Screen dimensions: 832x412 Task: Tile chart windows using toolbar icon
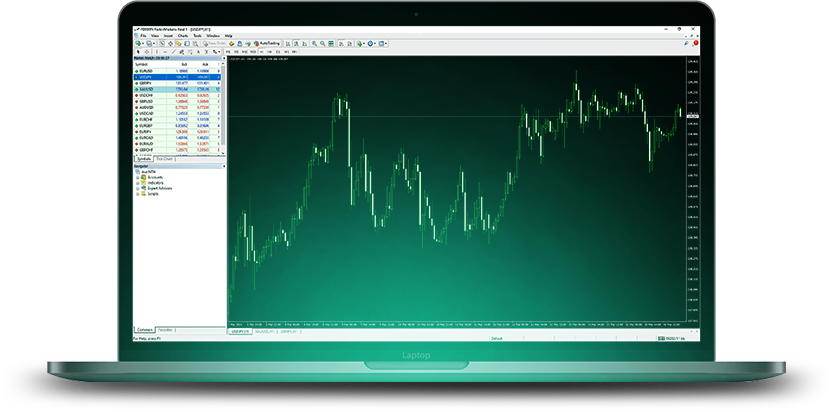pyautogui.click(x=331, y=44)
